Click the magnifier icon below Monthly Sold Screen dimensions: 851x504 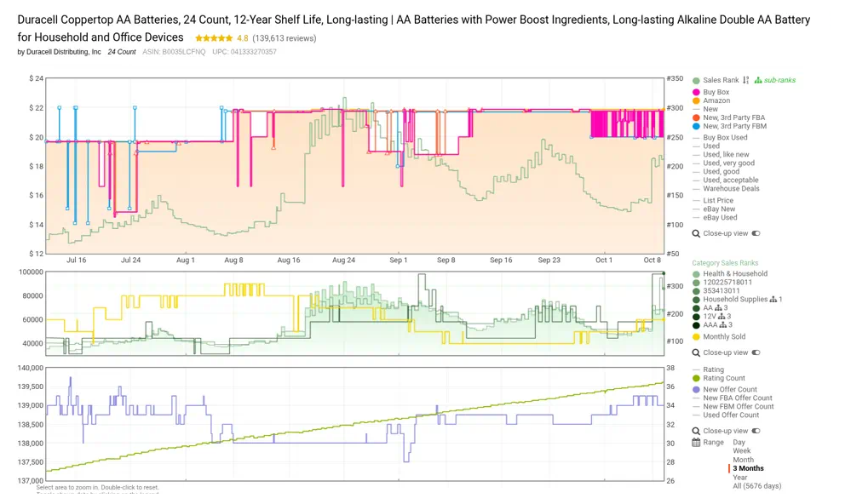tap(696, 353)
